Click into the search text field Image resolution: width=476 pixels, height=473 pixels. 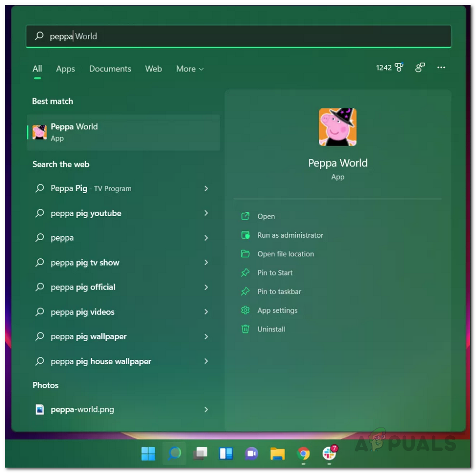click(238, 36)
